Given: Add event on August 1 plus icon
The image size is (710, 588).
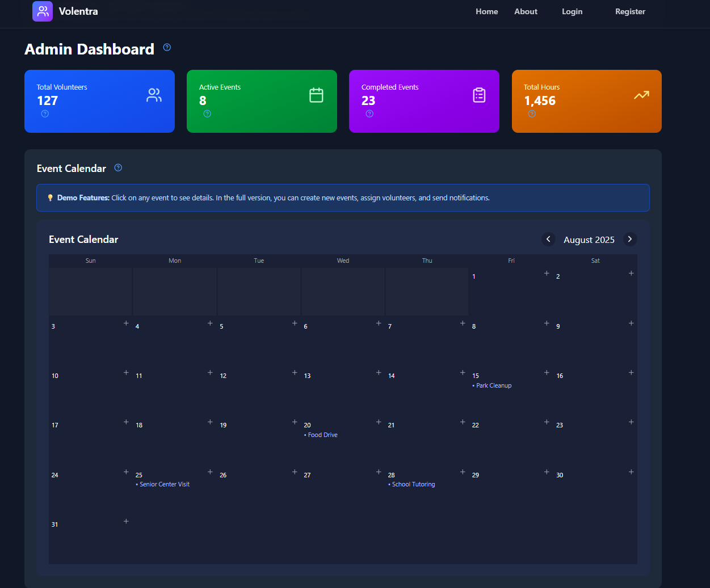Looking at the screenshot, I should pos(547,273).
